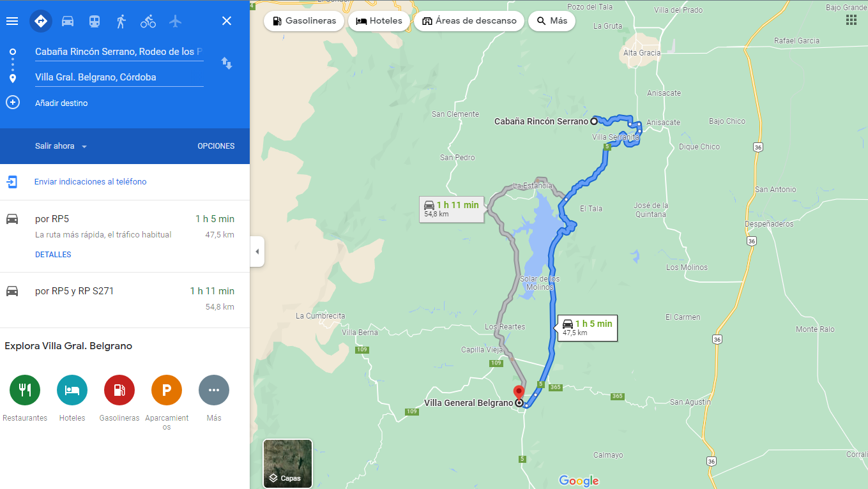Collapse the side panel arrow
This screenshot has width=868, height=489.
pyautogui.click(x=257, y=252)
